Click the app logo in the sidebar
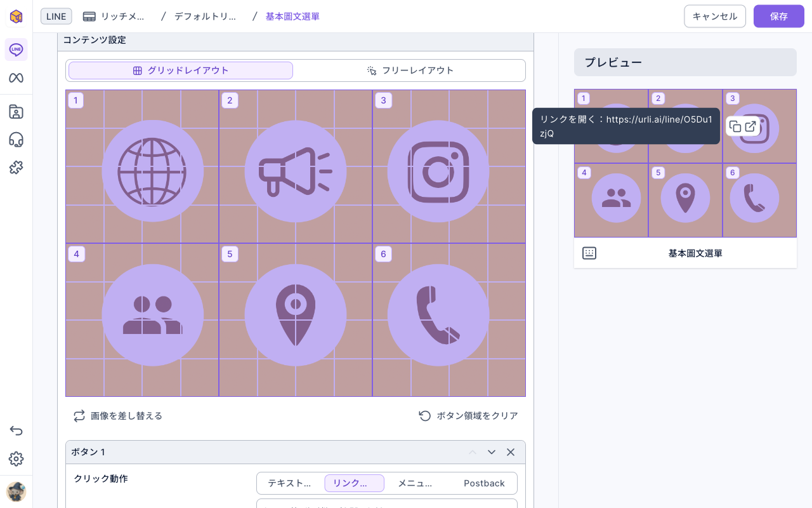Screen dimensions: 812x508 coord(16,16)
